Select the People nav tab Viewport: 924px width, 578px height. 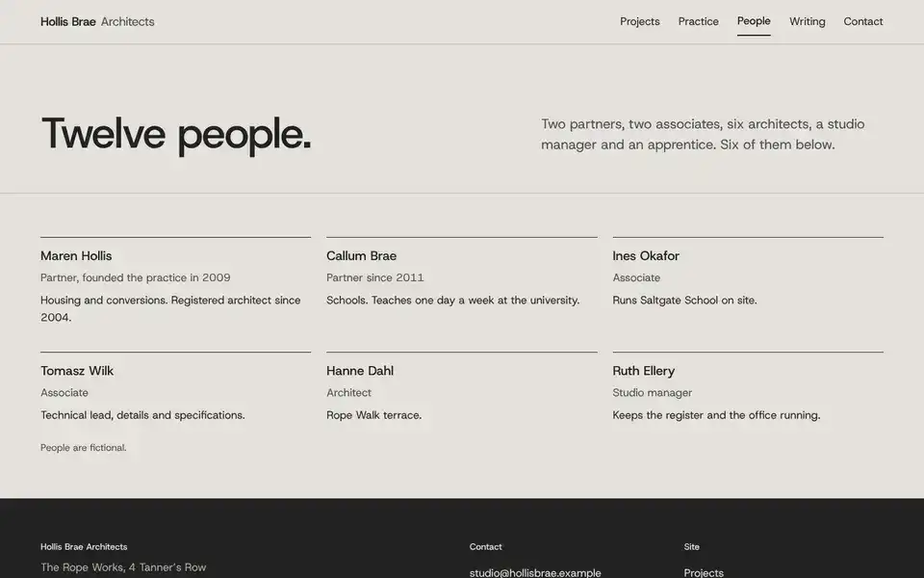[754, 21]
